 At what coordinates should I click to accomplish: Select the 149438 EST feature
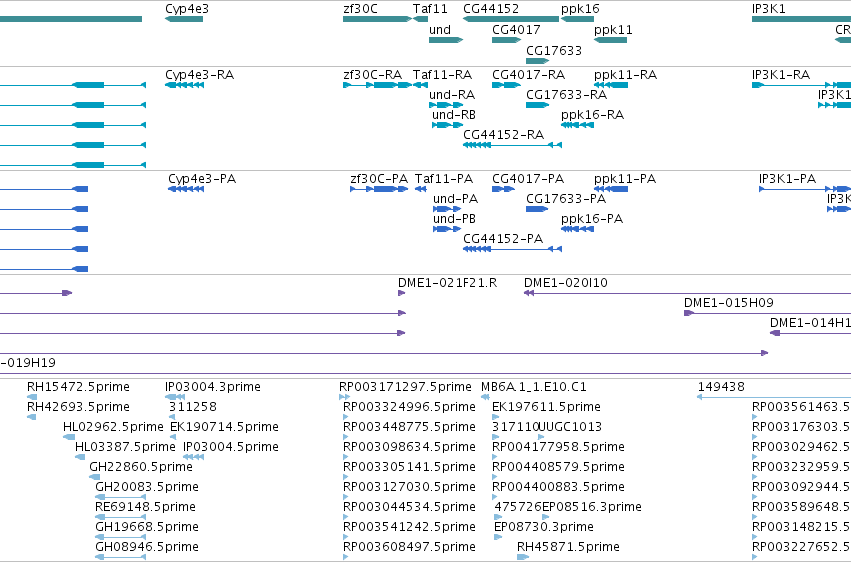click(x=774, y=397)
